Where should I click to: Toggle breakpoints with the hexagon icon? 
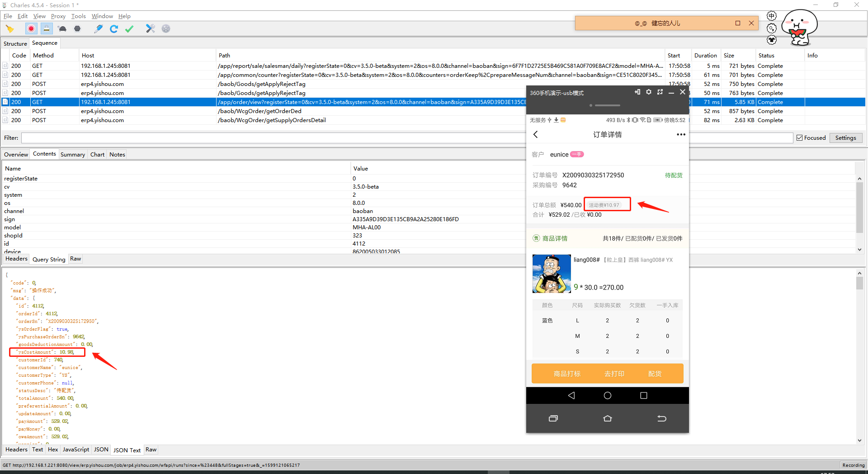click(77, 29)
